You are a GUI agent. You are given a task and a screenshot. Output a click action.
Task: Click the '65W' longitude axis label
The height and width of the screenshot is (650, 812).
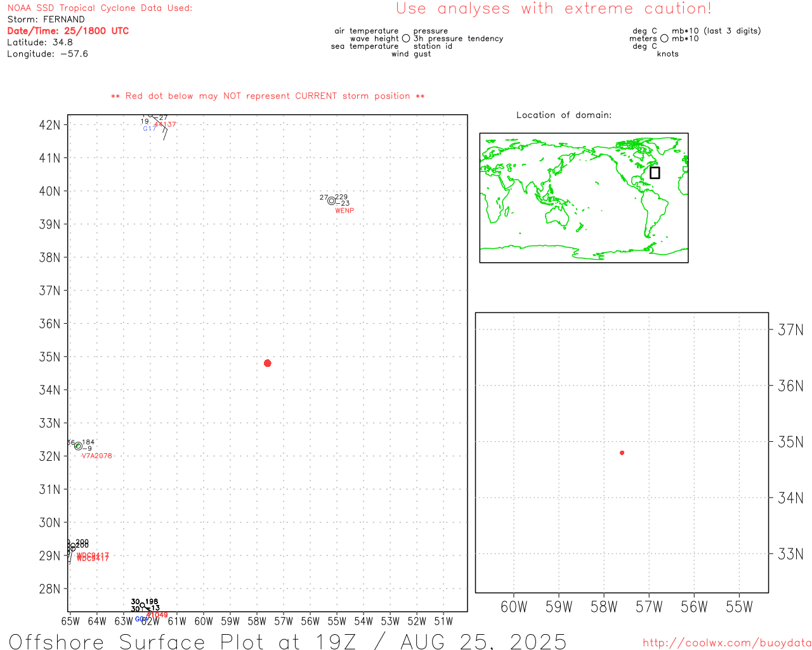pyautogui.click(x=70, y=621)
